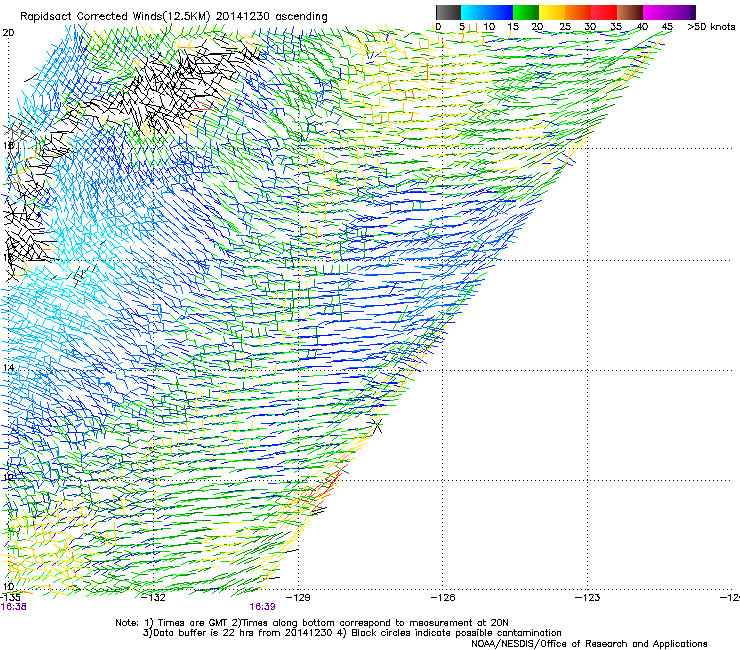Viewport: 740px width, 650px height.
Task: Click the purple '16:39' time stamp
Action: 262,607
